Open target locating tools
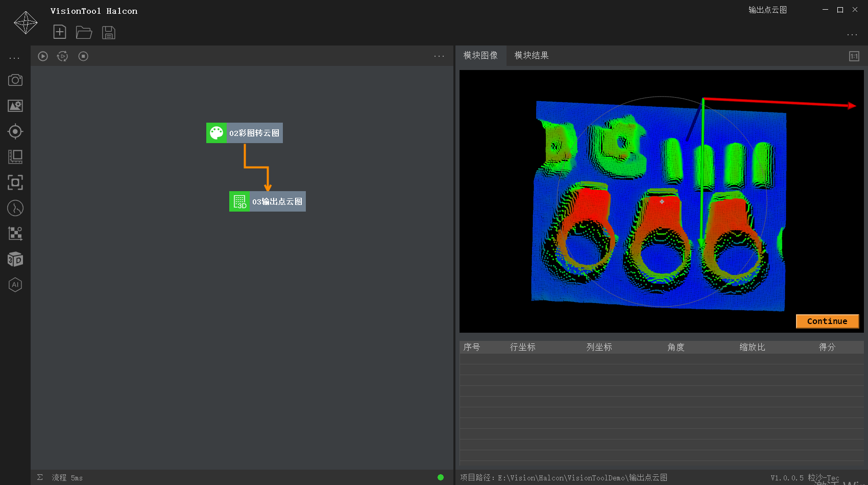 pos(15,131)
